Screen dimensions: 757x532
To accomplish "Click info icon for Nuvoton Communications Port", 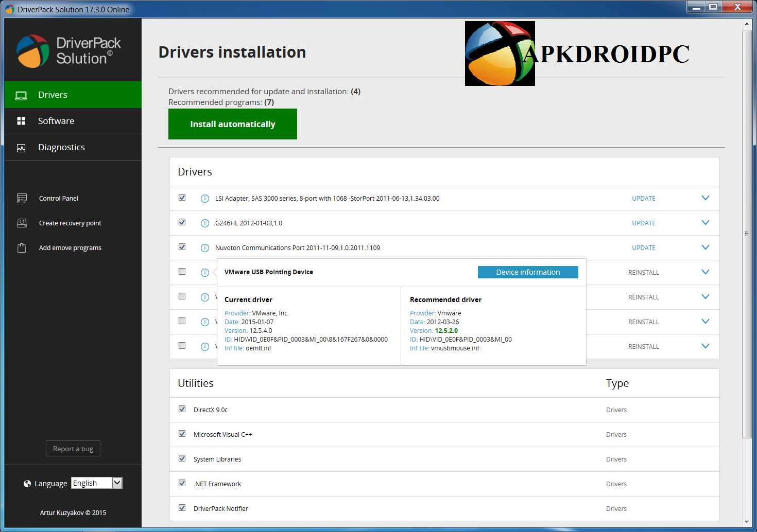I will (x=204, y=248).
